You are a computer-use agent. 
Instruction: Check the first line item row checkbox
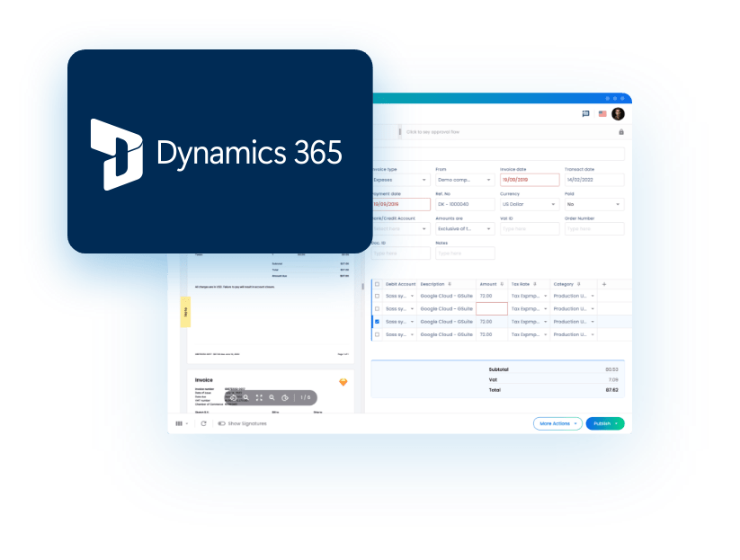tap(377, 296)
